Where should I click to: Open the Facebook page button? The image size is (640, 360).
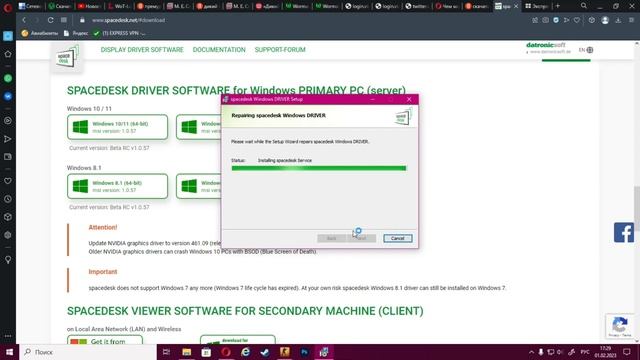point(624,232)
